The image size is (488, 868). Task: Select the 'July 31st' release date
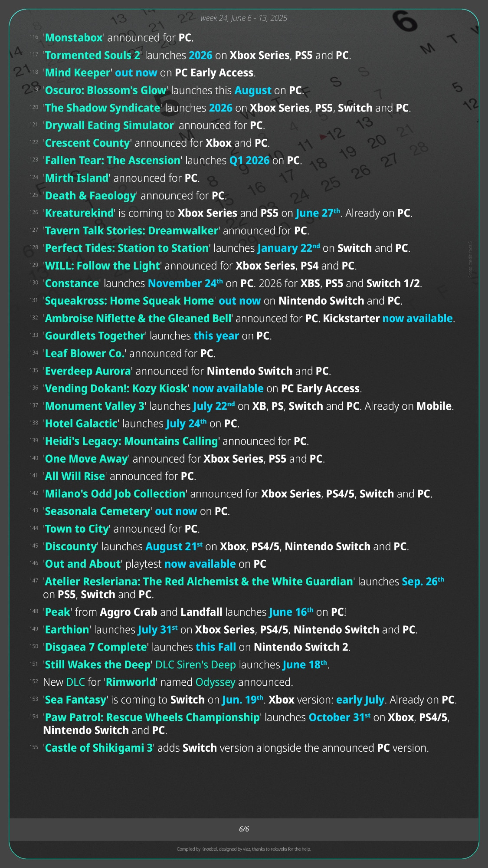pyautogui.click(x=158, y=629)
